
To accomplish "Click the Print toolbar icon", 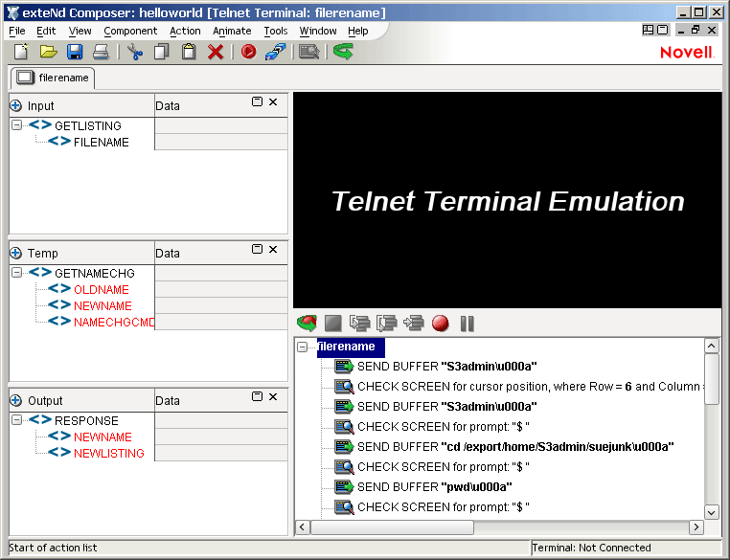I will 101,51.
